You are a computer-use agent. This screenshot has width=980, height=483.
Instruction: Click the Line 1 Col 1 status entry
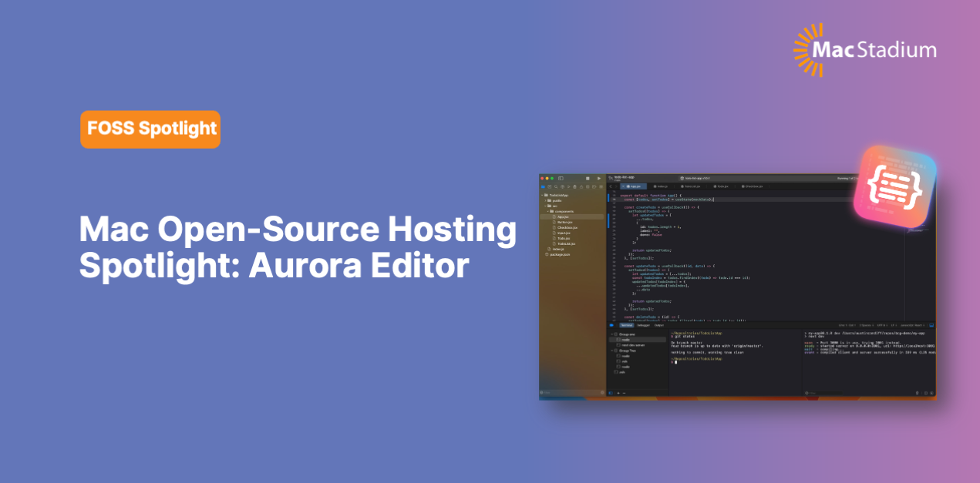[x=847, y=325]
